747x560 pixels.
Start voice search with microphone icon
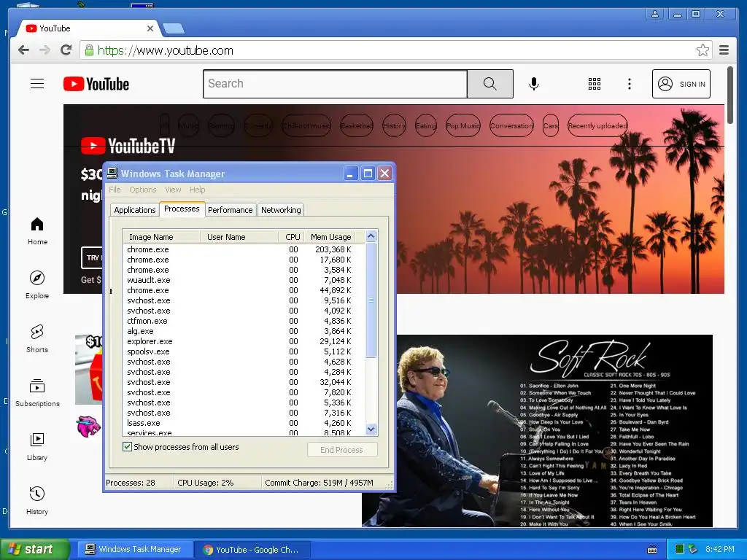(534, 84)
